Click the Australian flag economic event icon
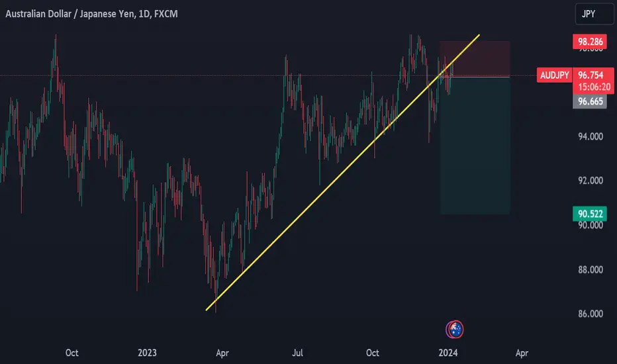Image resolution: width=617 pixels, height=364 pixels. pyautogui.click(x=455, y=330)
